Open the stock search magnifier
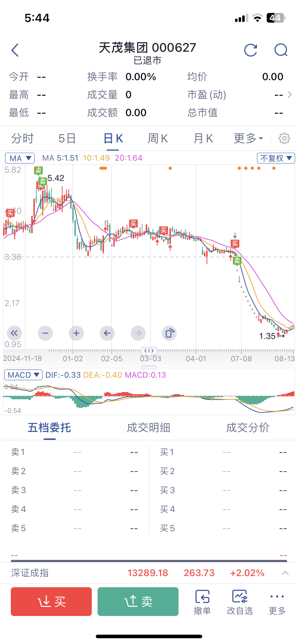This screenshot has width=298, height=644. 281,50
